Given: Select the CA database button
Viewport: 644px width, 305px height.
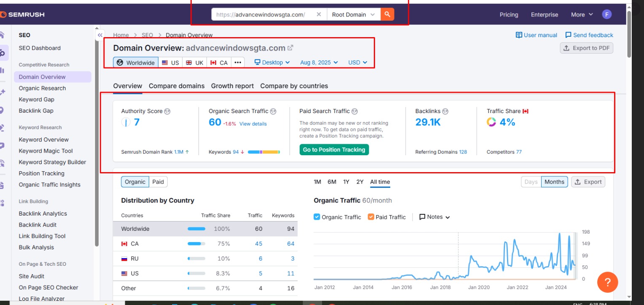Looking at the screenshot, I should (219, 62).
